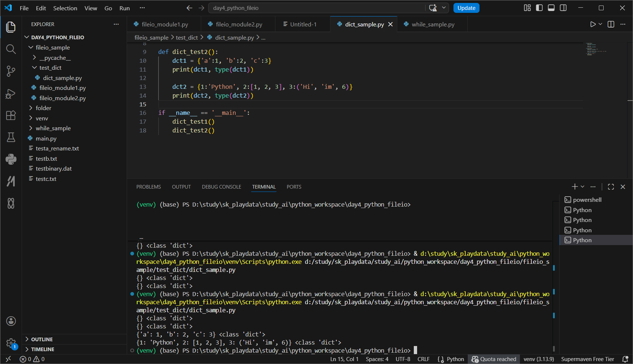
Task: Close the terminal panel
Action: (623, 187)
